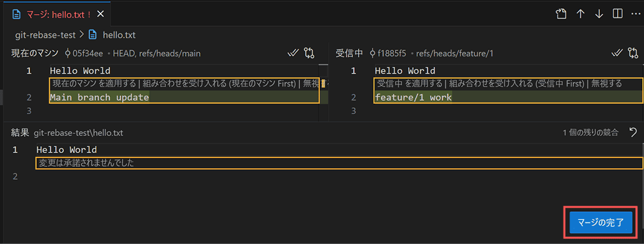This screenshot has width=644, height=244.
Task: Click 無視する in the 受信中 pane
Action: point(606,84)
